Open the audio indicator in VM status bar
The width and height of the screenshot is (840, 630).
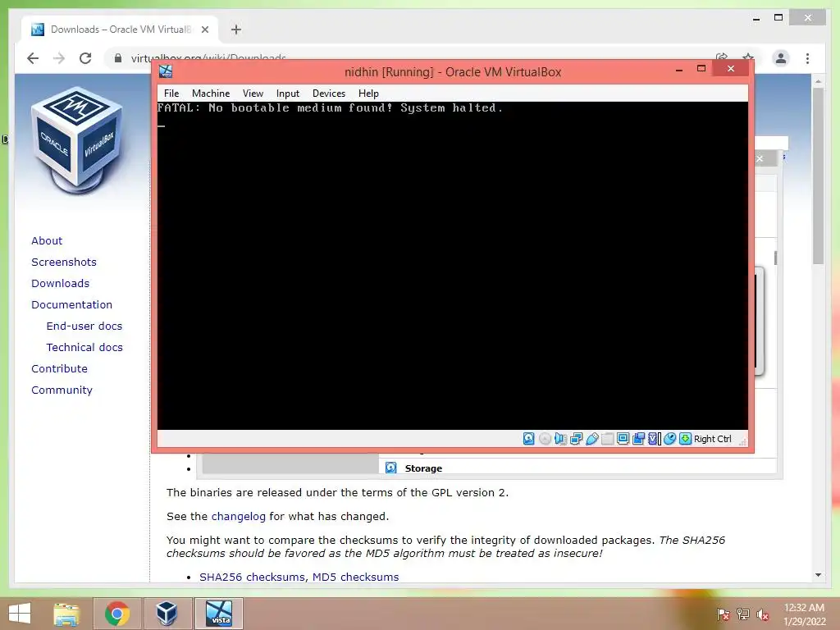click(x=560, y=439)
